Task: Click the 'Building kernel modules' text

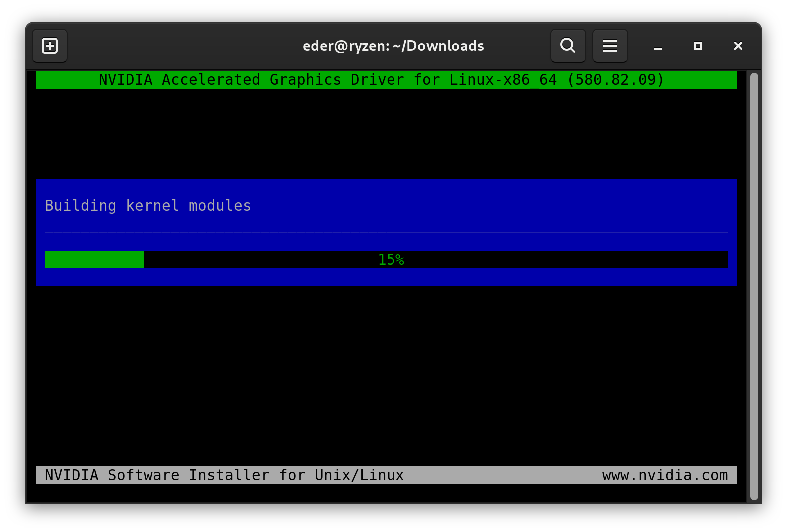Action: coord(148,206)
